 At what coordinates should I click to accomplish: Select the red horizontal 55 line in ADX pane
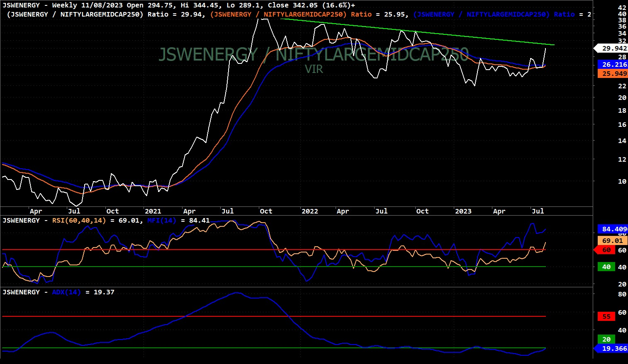[274, 316]
